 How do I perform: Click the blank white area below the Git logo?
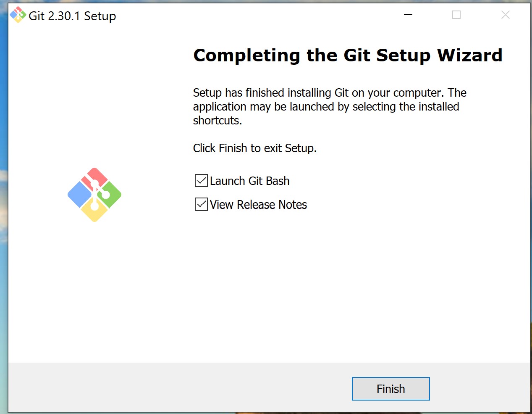(x=94, y=290)
